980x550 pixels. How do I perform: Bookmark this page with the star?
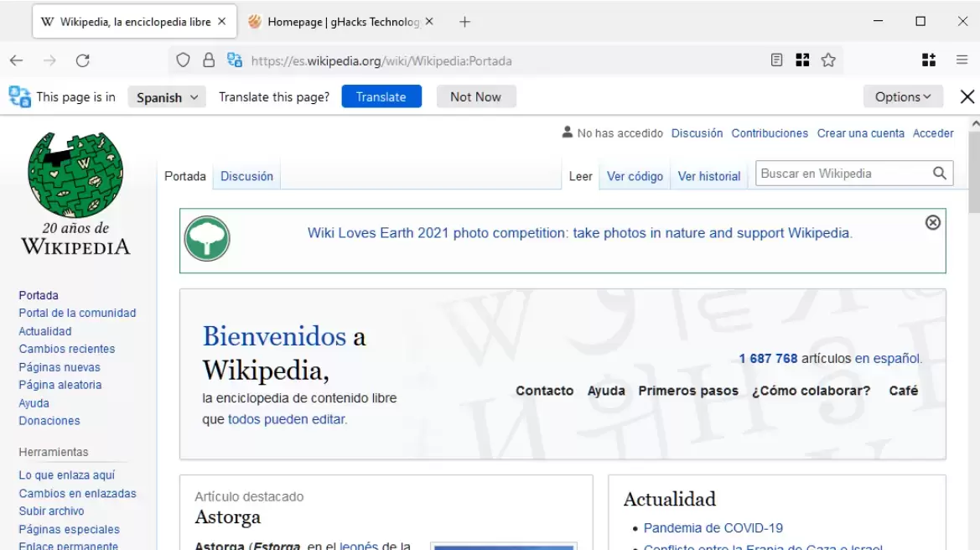(828, 60)
